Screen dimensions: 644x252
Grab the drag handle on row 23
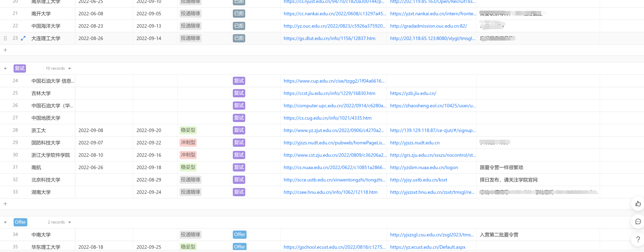point(5,38)
